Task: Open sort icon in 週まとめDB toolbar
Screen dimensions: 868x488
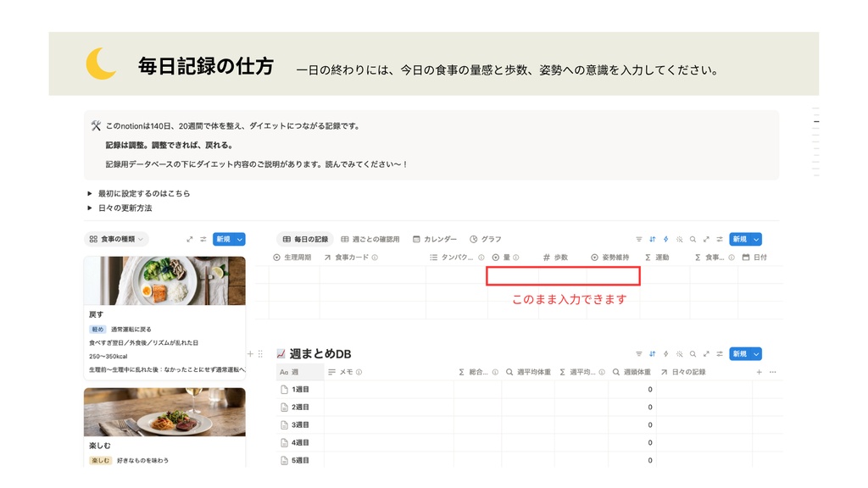Action: pos(652,353)
